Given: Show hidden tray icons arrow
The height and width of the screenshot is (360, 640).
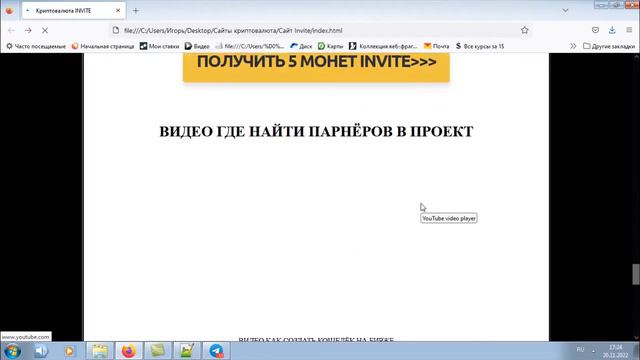Looking at the screenshot, I should coord(593,351).
